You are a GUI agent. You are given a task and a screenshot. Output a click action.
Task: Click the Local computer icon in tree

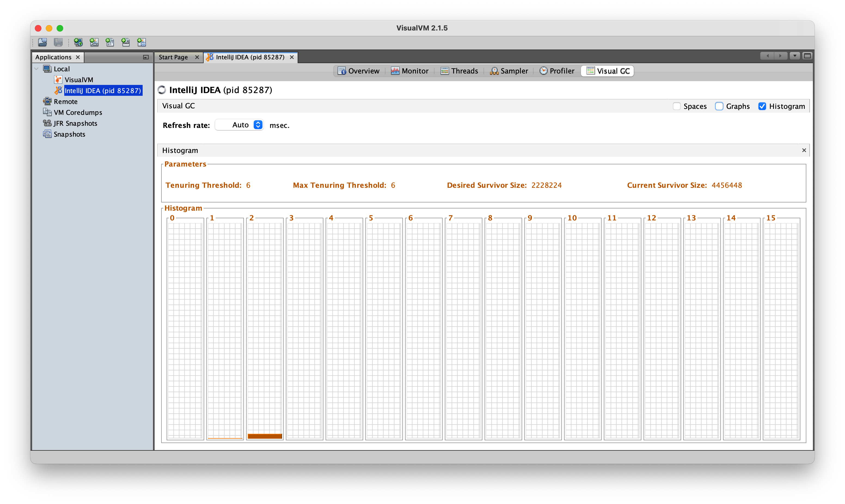coord(47,69)
